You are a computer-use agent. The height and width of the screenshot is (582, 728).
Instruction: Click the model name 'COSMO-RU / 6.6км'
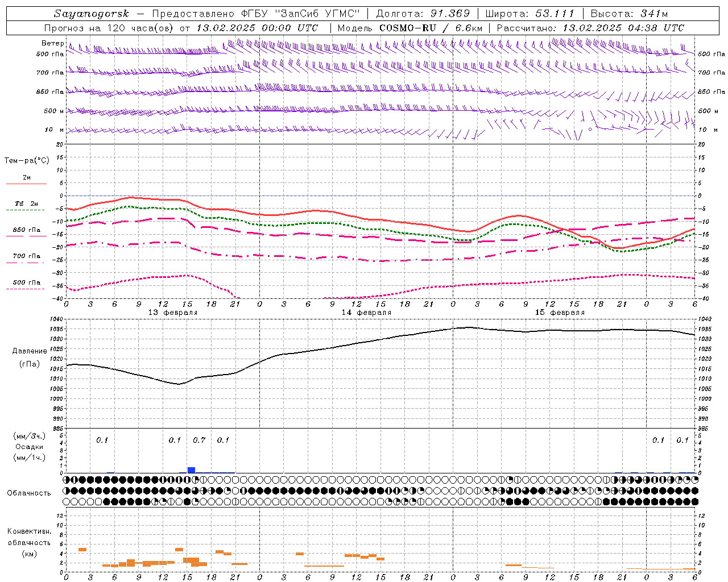(431, 28)
